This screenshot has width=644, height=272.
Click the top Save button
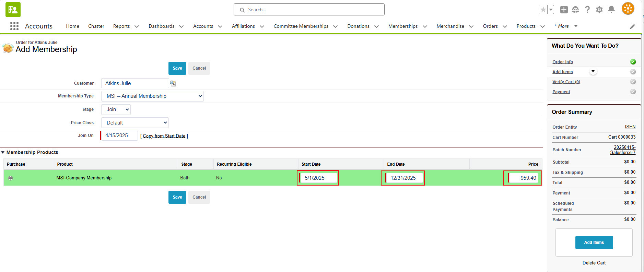tap(177, 68)
